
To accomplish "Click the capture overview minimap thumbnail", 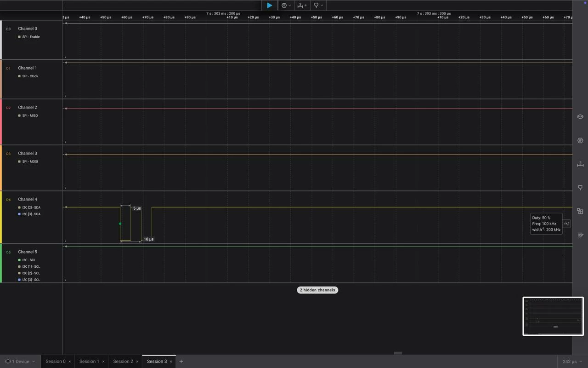I will pyautogui.click(x=553, y=316).
